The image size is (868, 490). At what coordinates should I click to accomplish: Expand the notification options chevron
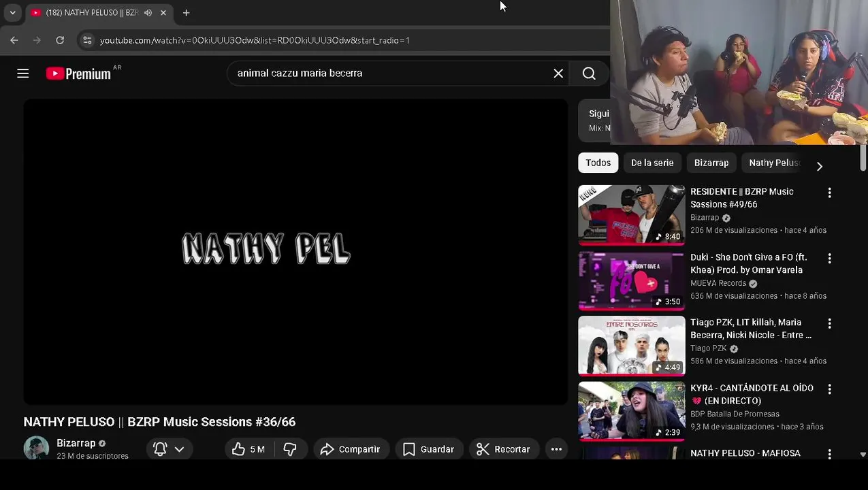[179, 449]
